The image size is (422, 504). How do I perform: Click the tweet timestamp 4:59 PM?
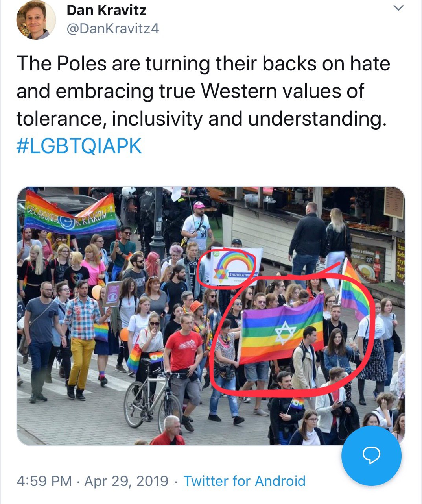pyautogui.click(x=44, y=481)
